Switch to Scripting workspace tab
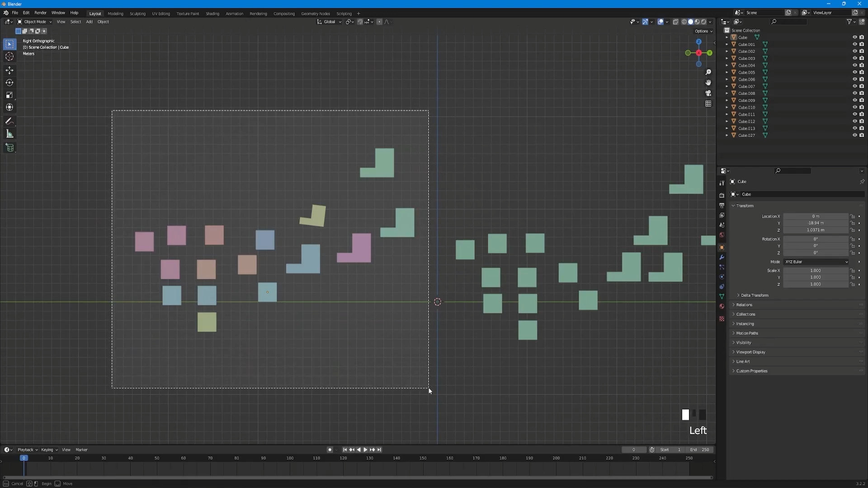This screenshot has width=868, height=488. click(344, 13)
